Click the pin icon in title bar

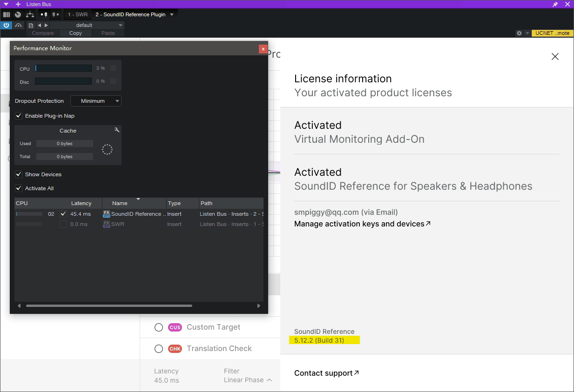[555, 4]
